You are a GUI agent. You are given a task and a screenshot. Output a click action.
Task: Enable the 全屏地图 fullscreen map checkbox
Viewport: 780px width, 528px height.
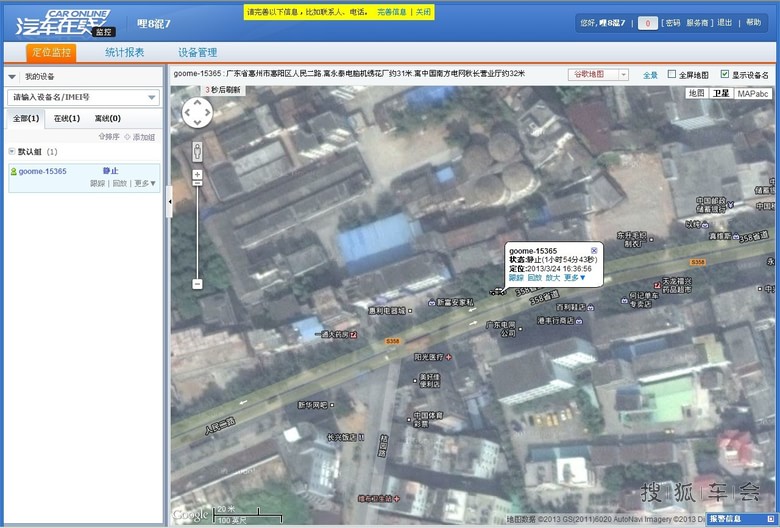pos(672,74)
